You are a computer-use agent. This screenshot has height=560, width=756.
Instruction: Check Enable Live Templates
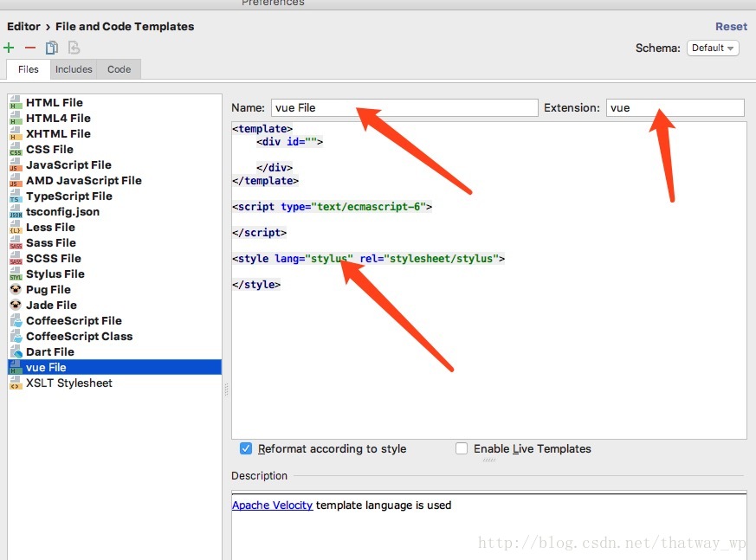point(462,448)
